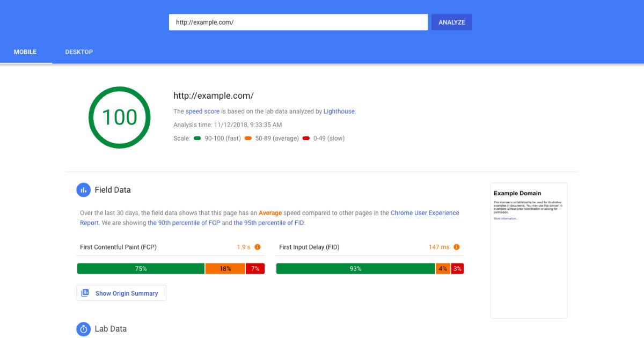Open the speed score link
644x338 pixels.
[202, 112]
